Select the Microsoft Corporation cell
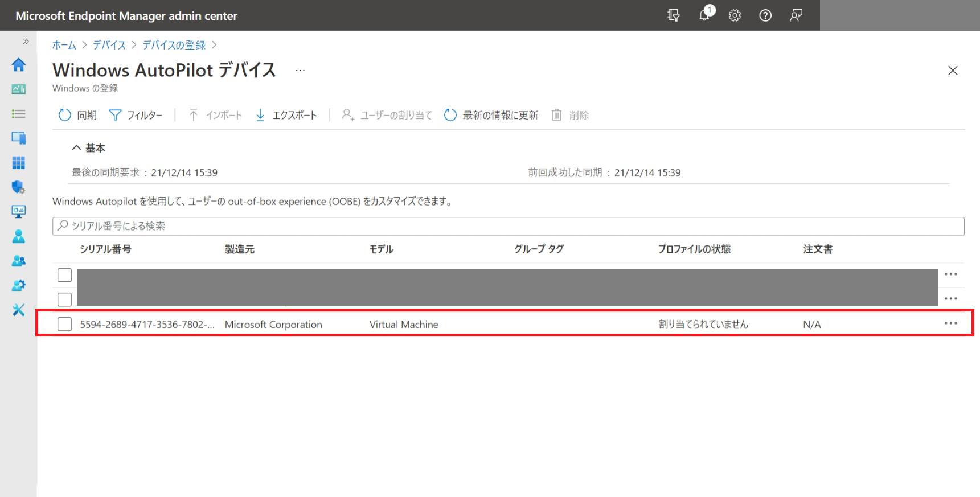Viewport: 980px width, 497px height. [x=273, y=325]
